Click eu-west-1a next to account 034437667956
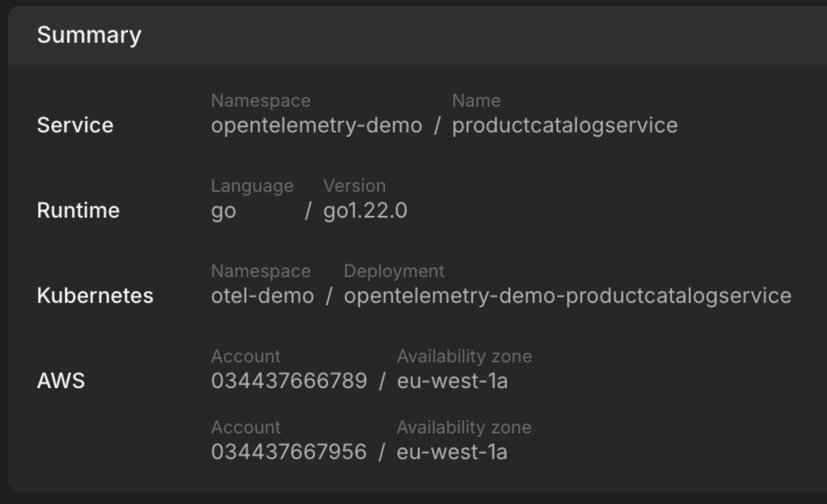This screenshot has width=827, height=504. 452,452
